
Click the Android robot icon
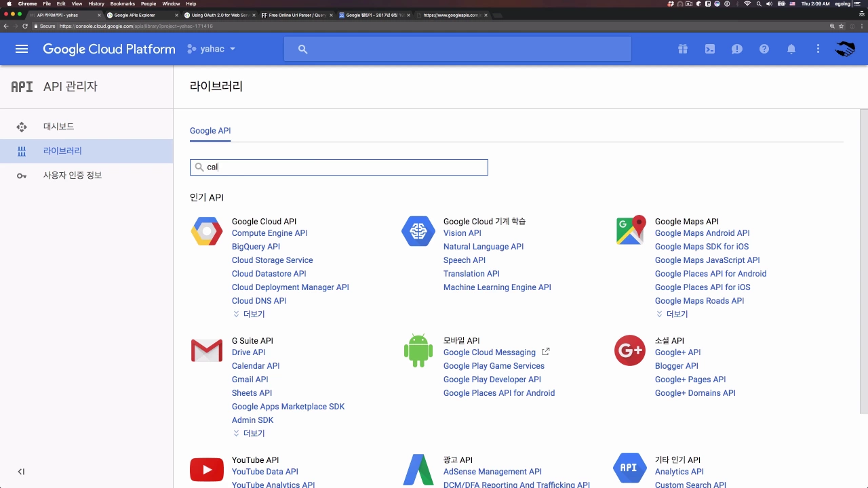tap(418, 350)
